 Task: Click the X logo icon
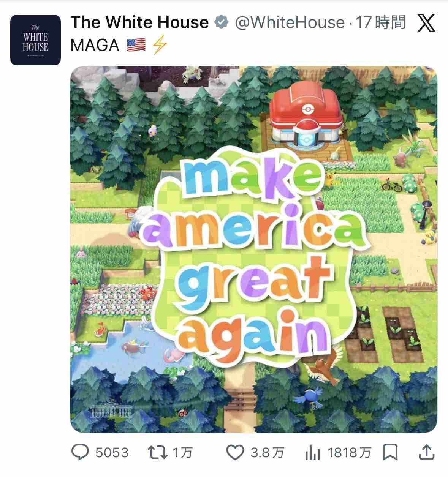click(x=426, y=24)
